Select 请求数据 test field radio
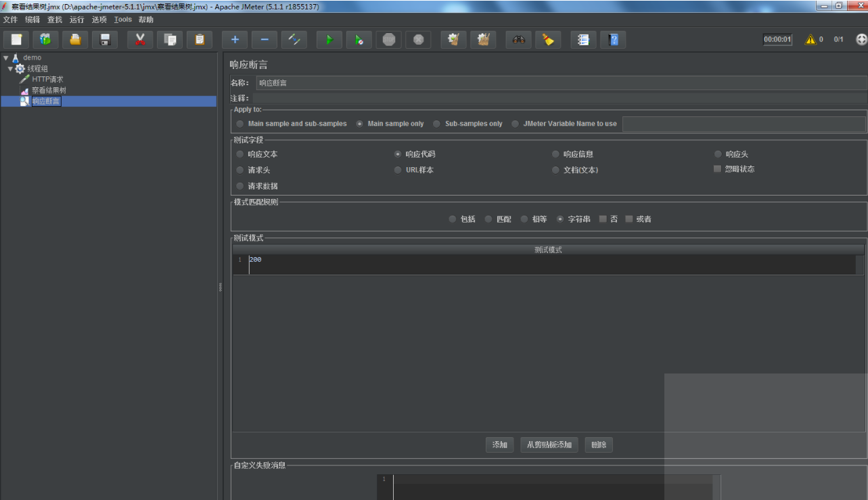Viewport: 868px width, 500px height. point(240,185)
